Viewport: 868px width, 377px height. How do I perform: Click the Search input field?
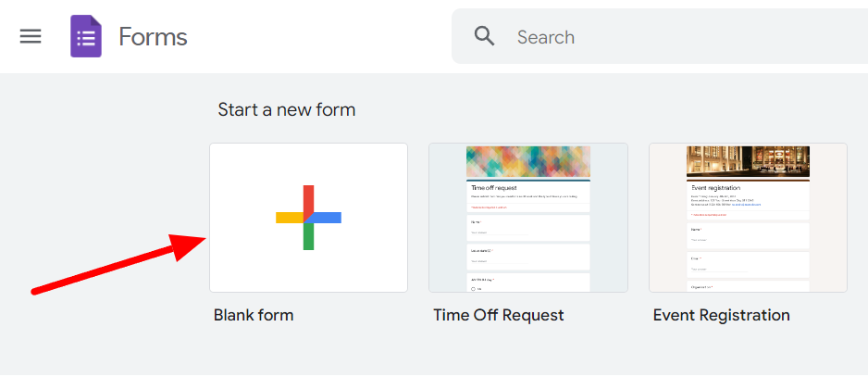(659, 37)
